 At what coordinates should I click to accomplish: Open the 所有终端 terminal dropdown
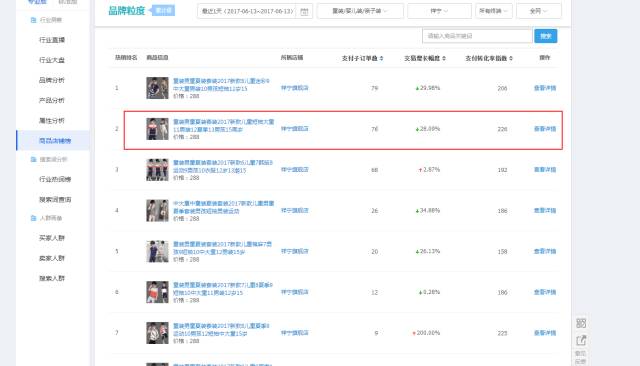(493, 11)
